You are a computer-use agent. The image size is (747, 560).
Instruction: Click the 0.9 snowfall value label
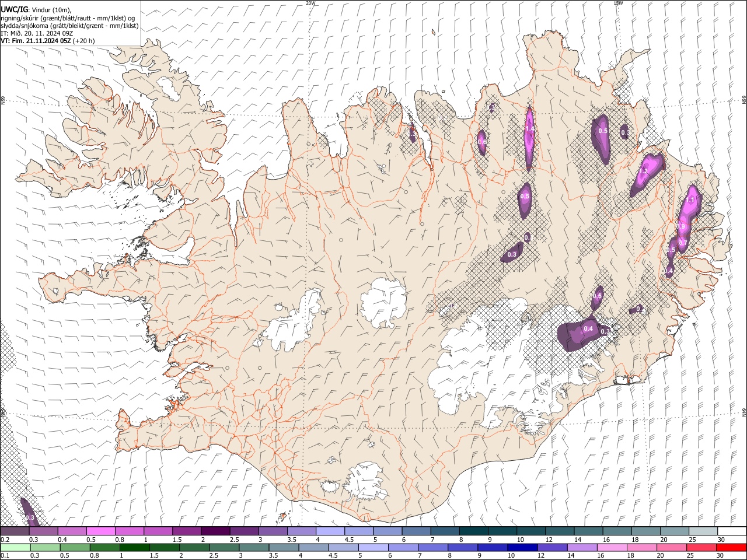click(x=680, y=226)
